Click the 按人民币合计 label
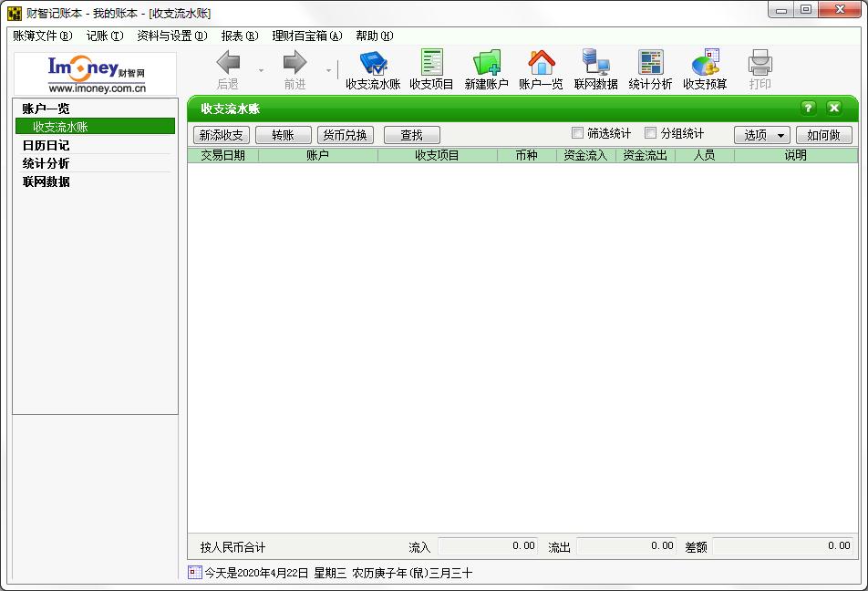This screenshot has width=868, height=591. click(233, 547)
